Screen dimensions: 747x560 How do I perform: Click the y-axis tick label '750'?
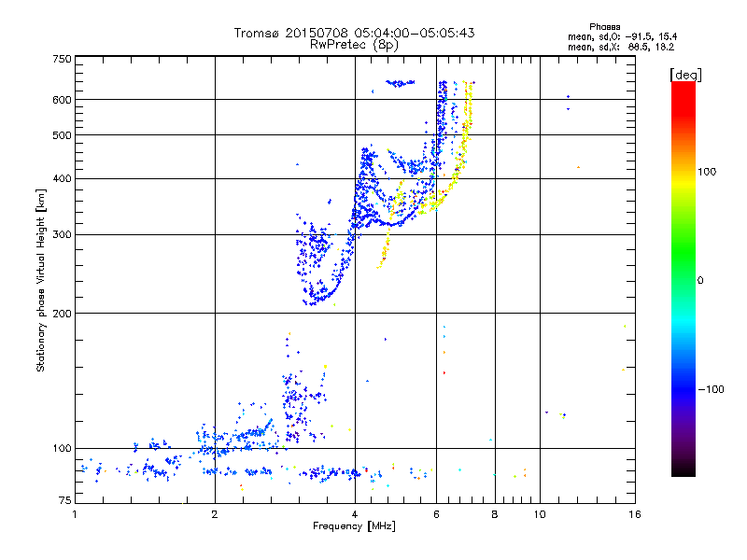62,59
